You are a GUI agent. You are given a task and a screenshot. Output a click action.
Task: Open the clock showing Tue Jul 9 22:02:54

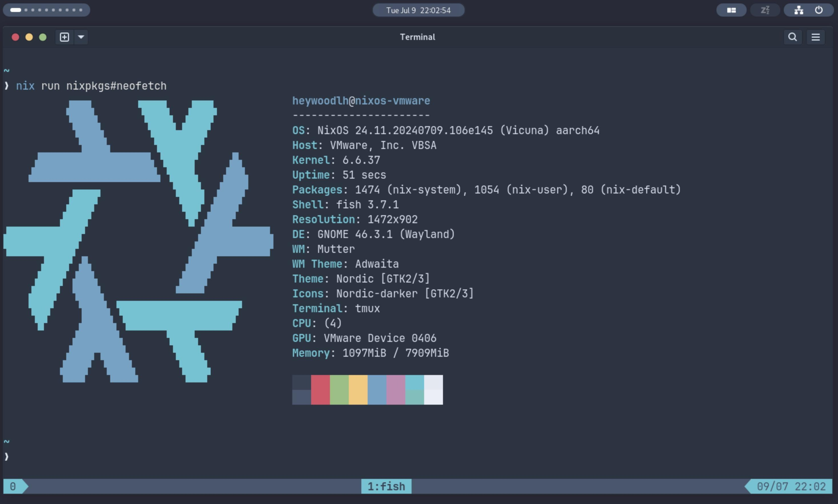coord(418,10)
